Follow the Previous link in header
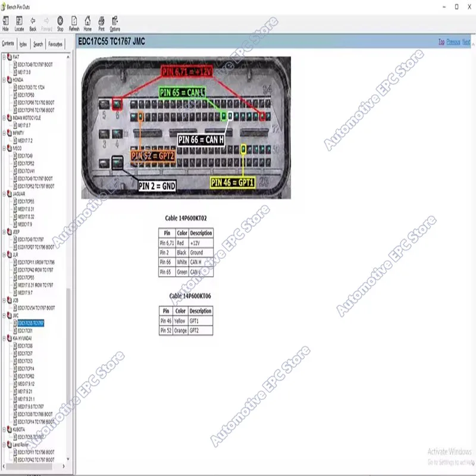Viewport: 476px width, 476px height. point(453,42)
